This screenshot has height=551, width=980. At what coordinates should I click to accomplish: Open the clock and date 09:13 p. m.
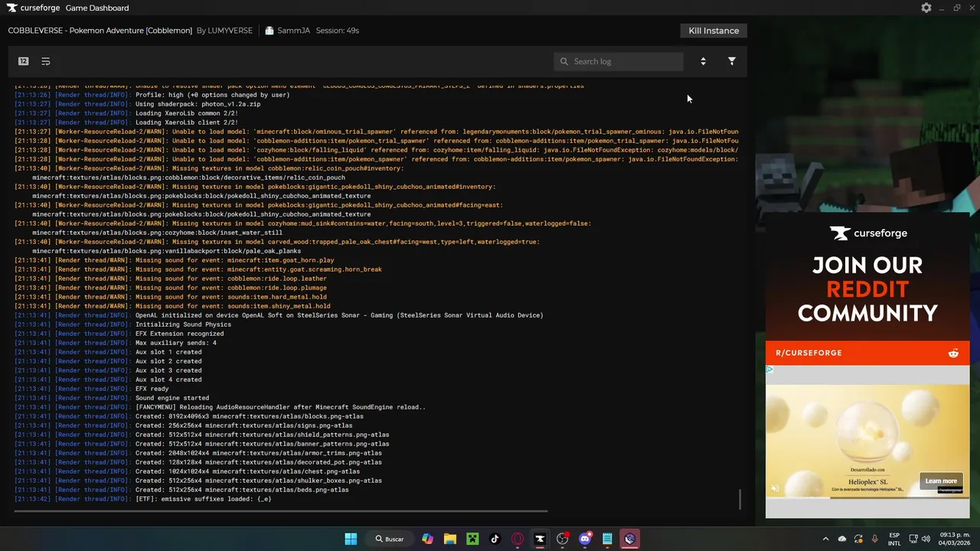pos(955,539)
